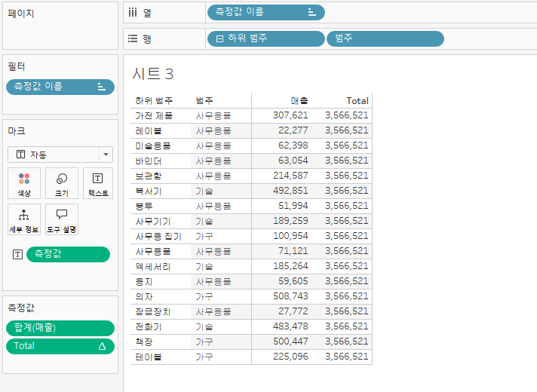The image size is (537, 392).
Task: Click sales value 63,054
Action: click(x=293, y=161)
